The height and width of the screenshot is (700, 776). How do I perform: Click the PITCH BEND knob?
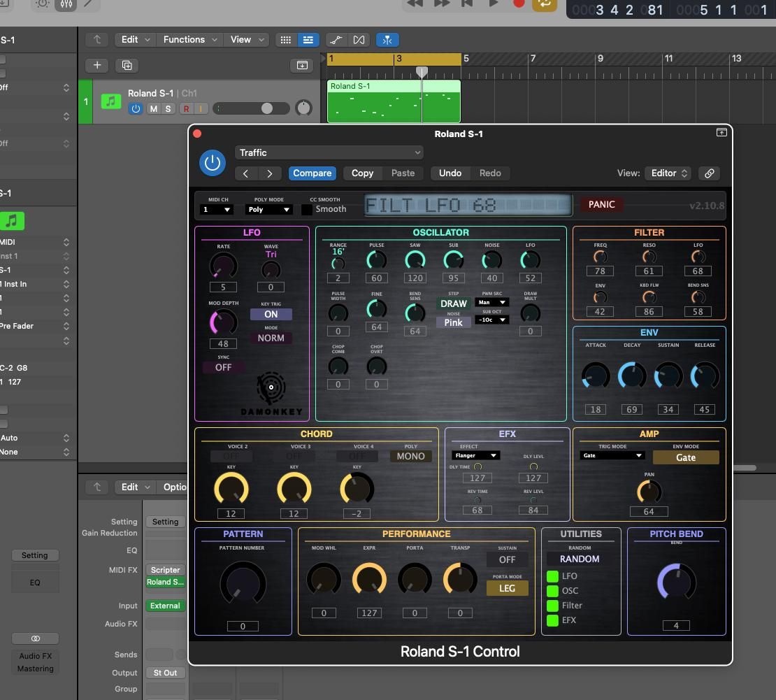(x=676, y=583)
